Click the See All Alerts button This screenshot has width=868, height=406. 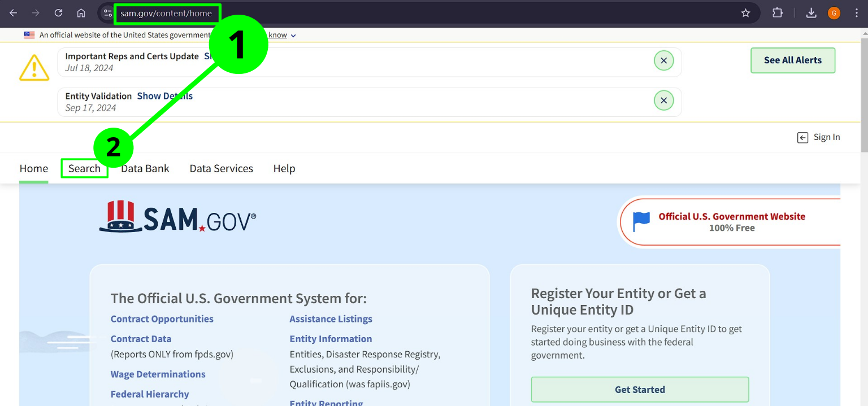point(792,60)
